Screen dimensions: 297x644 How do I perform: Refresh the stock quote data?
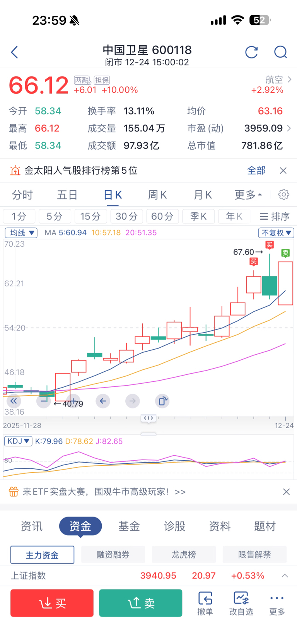coord(251,52)
